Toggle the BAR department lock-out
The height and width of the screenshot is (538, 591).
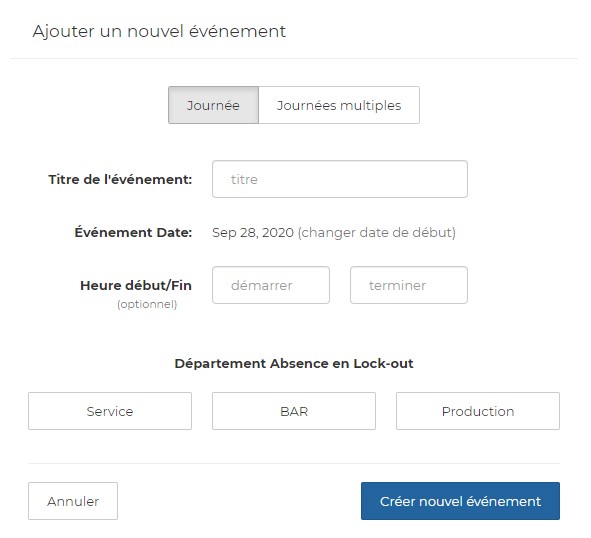294,411
